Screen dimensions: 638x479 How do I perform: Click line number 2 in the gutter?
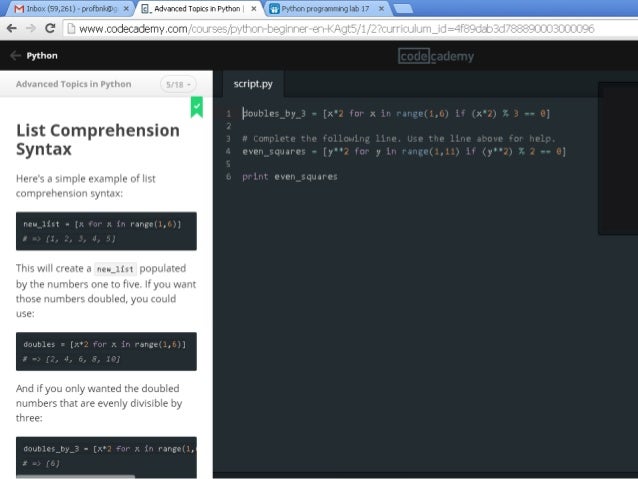[x=229, y=126]
